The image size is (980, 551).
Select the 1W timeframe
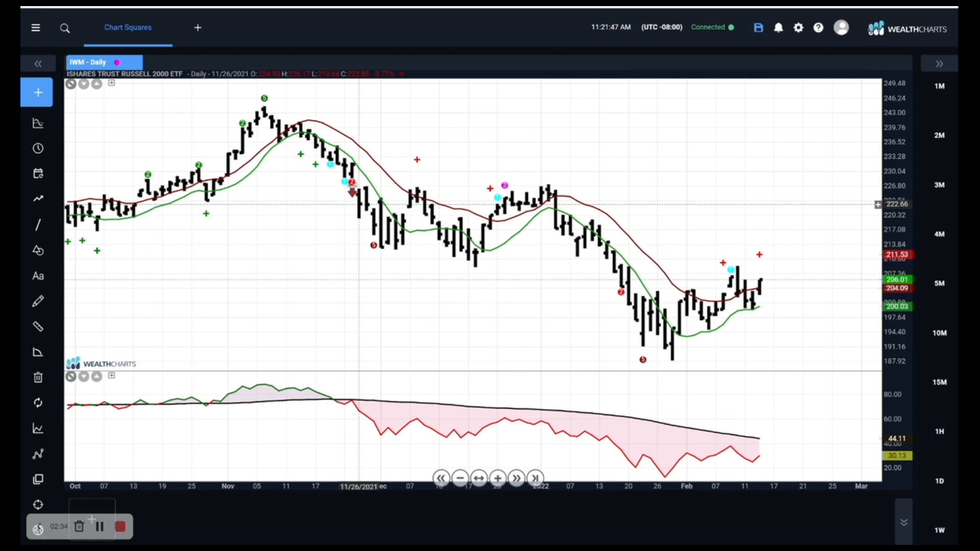(939, 530)
